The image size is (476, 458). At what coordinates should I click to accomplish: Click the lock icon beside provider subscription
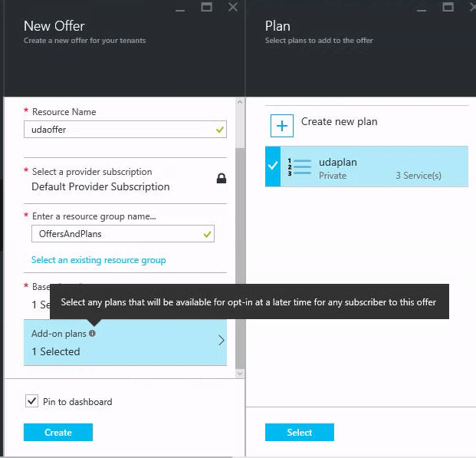[x=221, y=179]
